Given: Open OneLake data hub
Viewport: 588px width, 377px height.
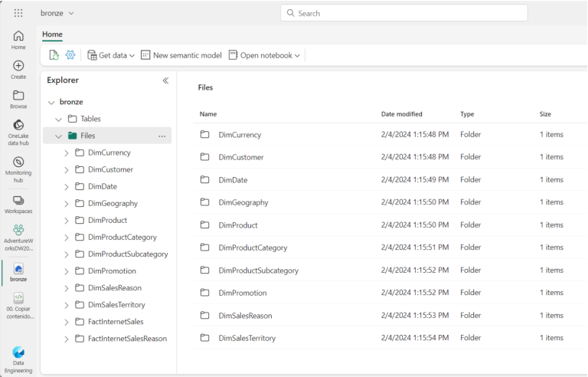Looking at the screenshot, I should 18,132.
